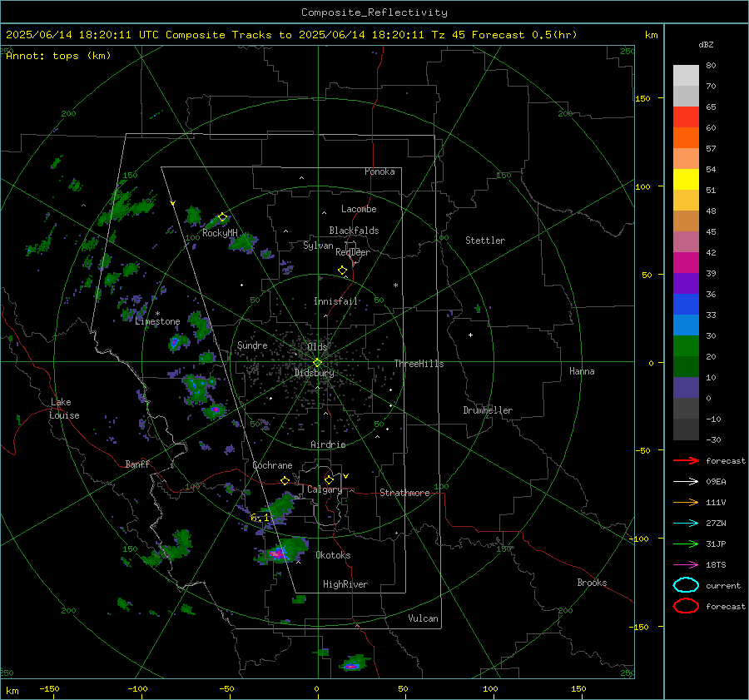The height and width of the screenshot is (700, 749).
Task: Click the Brooks label
Action: (x=592, y=583)
